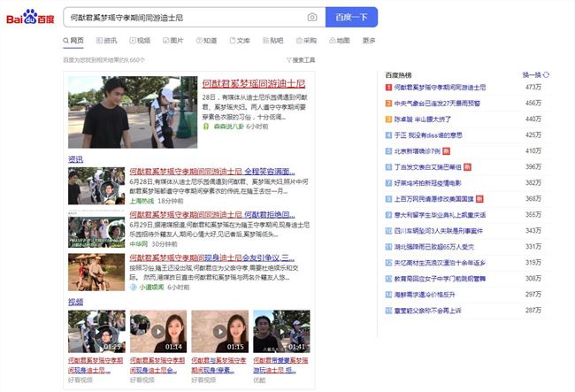Open camera image search icon
The image size is (575, 392).
pyautogui.click(x=312, y=18)
